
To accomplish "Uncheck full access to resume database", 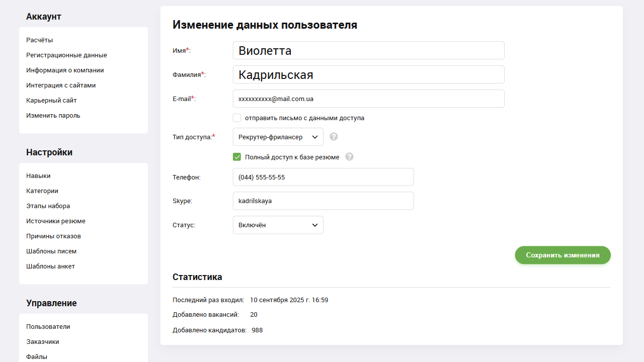I will [x=237, y=157].
